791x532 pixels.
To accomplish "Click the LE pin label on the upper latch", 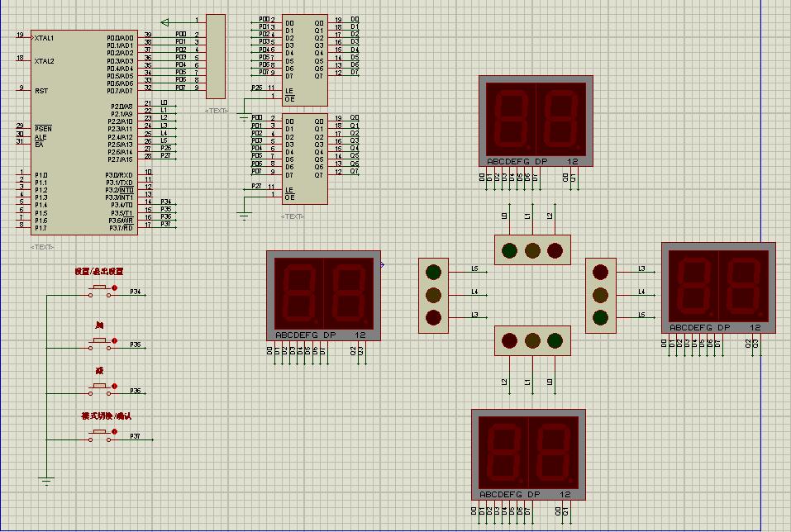I will (x=289, y=91).
